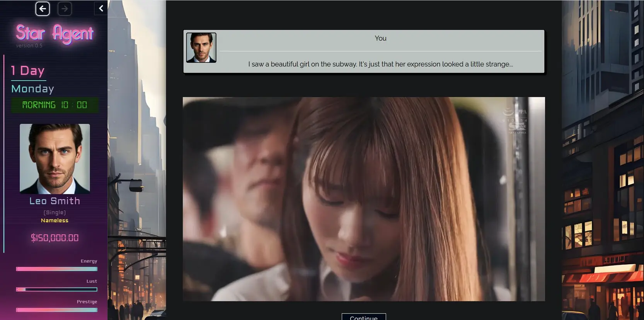Click the (Single) relationship status text
Screen dimensions: 644x320
coord(55,212)
